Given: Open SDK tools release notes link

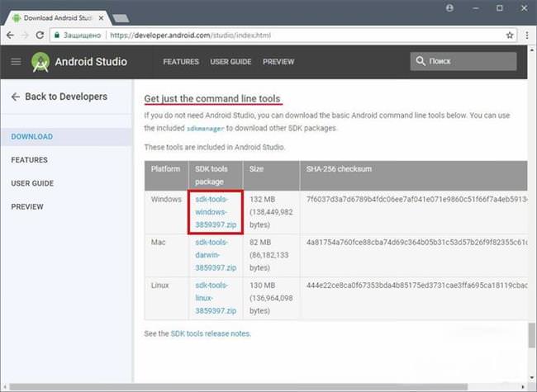Looking at the screenshot, I should pos(211,333).
